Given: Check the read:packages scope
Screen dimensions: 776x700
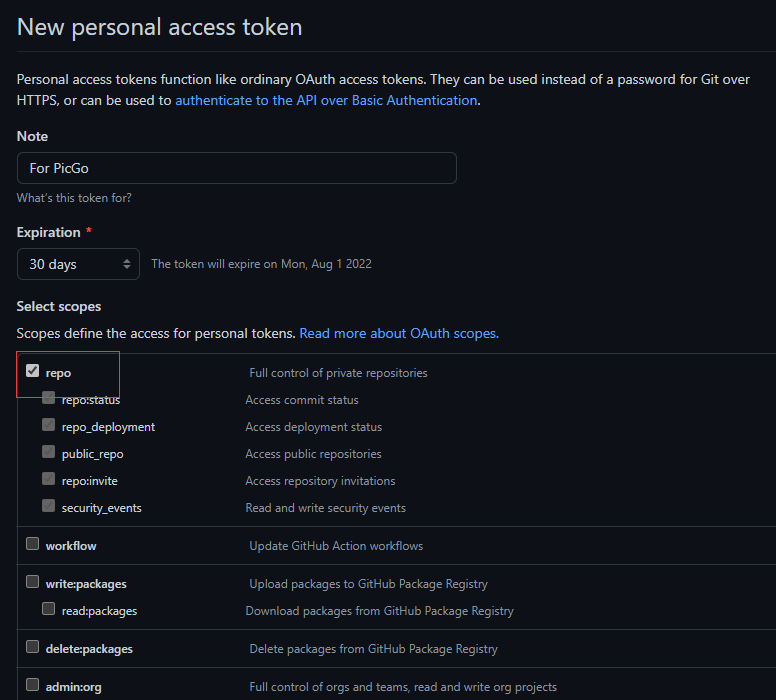Looking at the screenshot, I should (x=48, y=609).
